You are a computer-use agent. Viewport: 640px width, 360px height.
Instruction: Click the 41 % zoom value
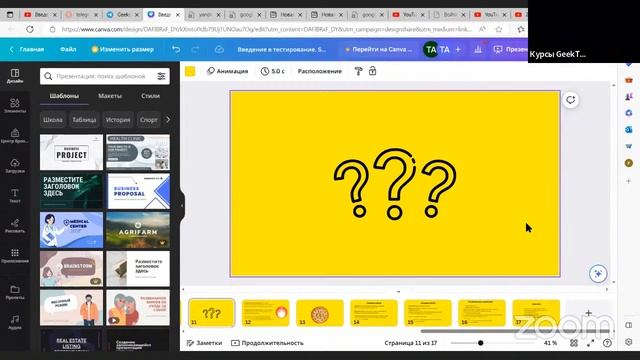(x=550, y=343)
